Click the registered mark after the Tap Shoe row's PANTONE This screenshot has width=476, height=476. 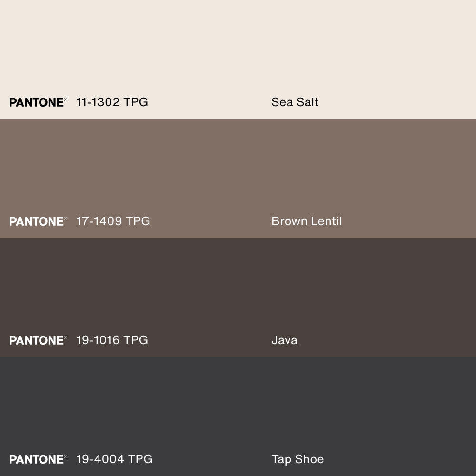click(65, 456)
